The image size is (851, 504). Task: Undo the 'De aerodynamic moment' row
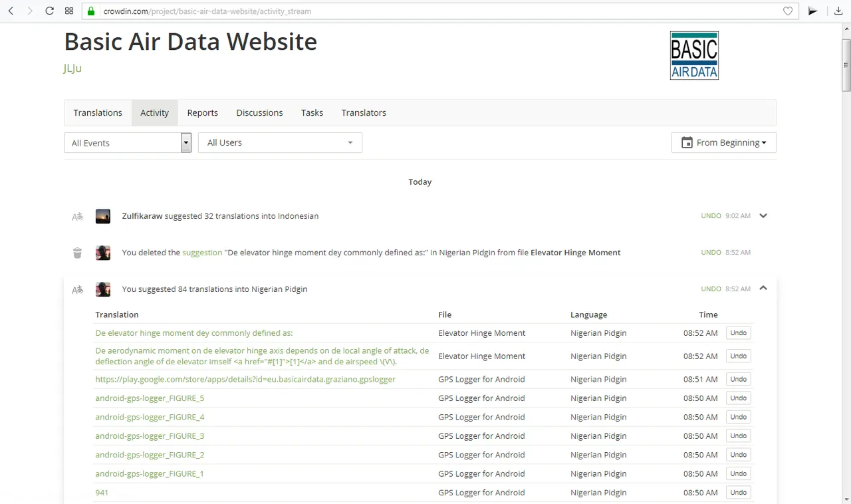coord(738,356)
